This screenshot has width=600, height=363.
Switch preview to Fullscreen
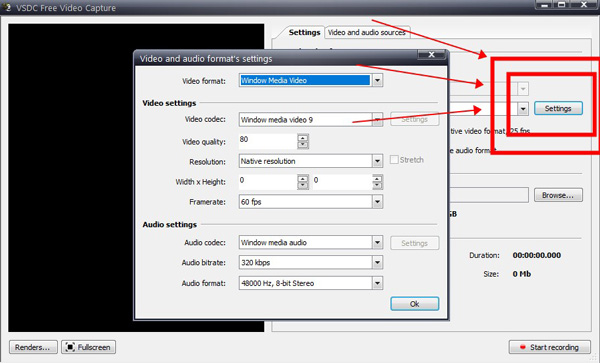click(x=88, y=347)
